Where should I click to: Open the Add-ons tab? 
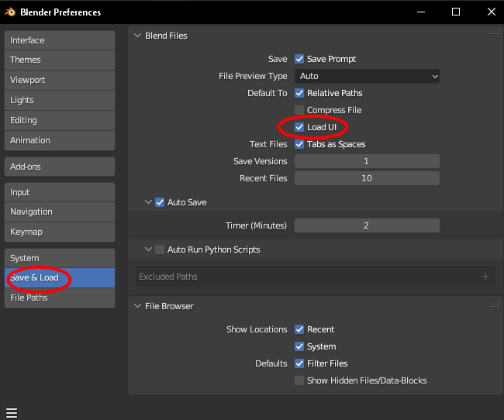pyautogui.click(x=60, y=167)
